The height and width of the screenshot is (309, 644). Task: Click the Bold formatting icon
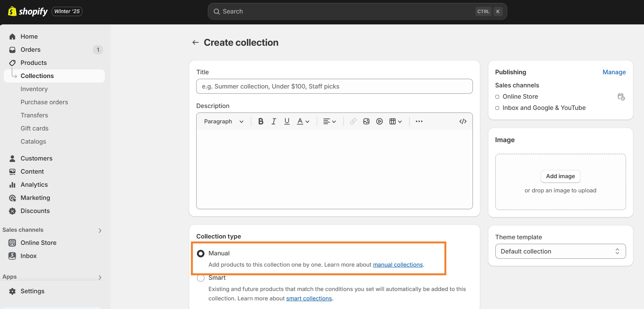261,121
